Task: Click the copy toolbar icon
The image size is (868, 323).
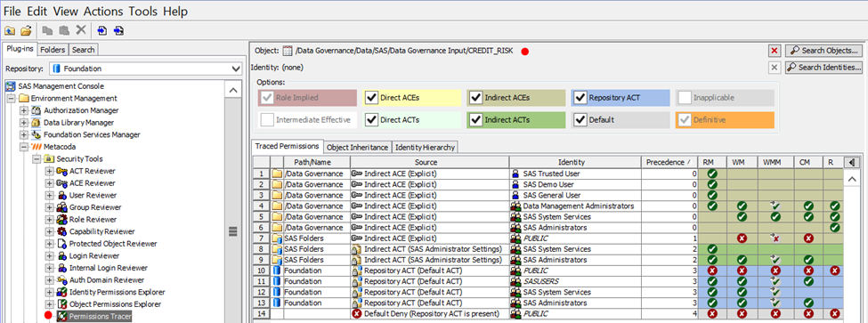Action: 47,30
